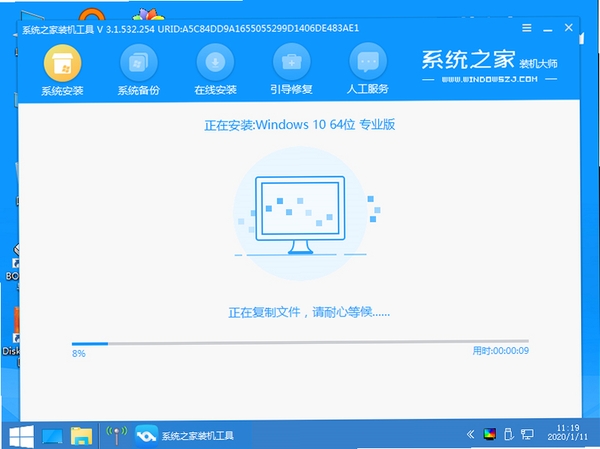Open the hamburger menu in the title bar
This screenshot has height=449, width=600.
coord(527,28)
